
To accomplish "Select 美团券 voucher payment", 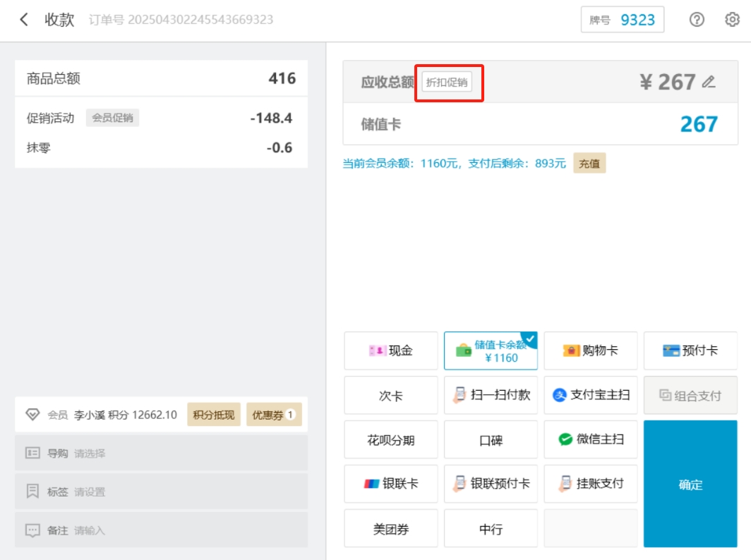I will coord(391,528).
